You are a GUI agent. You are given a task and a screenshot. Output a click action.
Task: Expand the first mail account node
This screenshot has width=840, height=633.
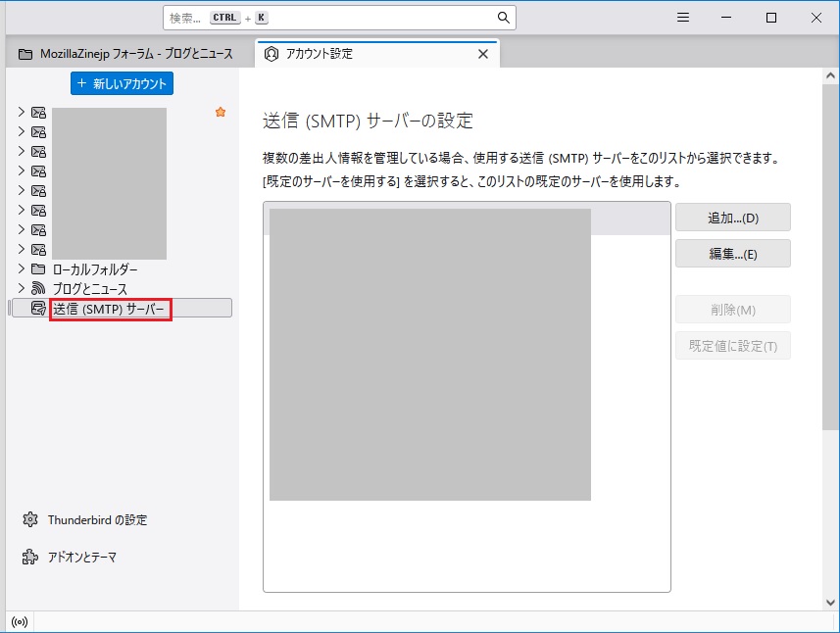tap(21, 112)
